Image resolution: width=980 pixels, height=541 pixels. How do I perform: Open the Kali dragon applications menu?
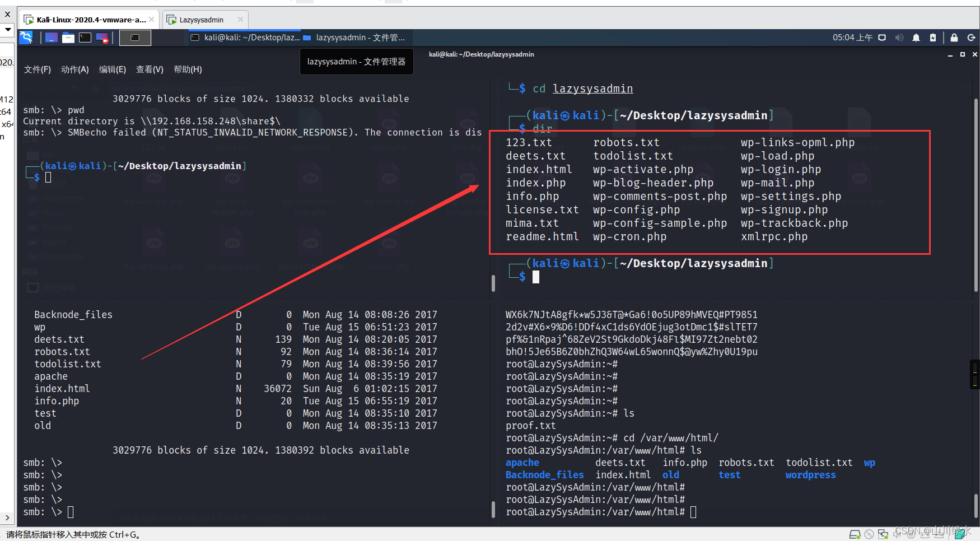pyautogui.click(x=26, y=38)
